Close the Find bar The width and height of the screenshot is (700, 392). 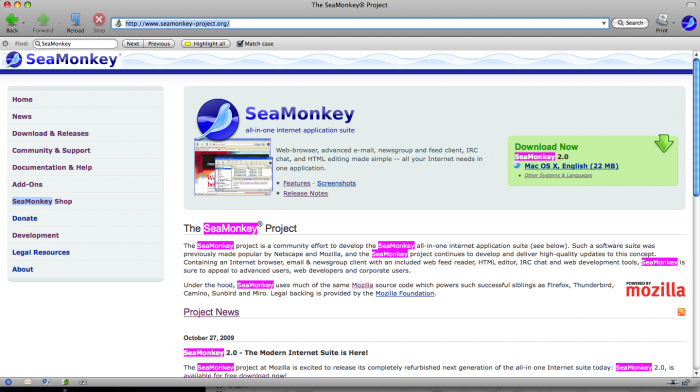[5, 44]
